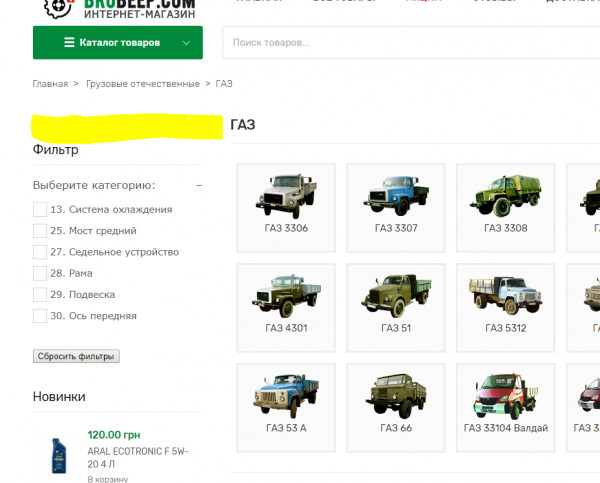Add the ARAL oil В корзину
The image size is (600, 483).
coord(108,479)
